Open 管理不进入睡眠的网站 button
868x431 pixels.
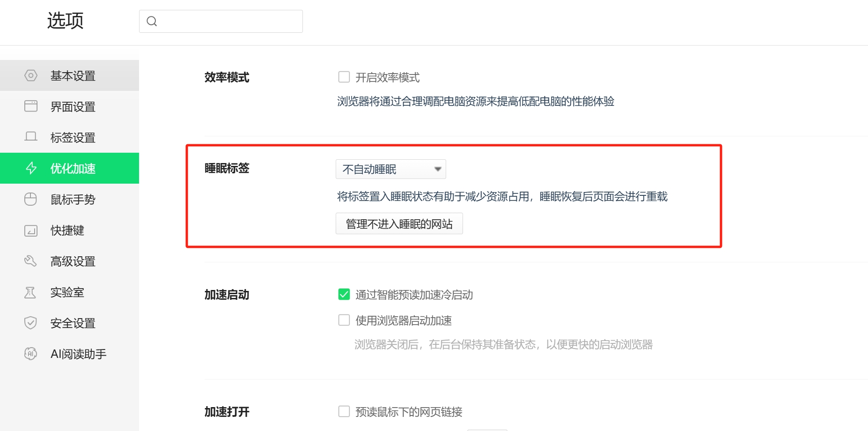[399, 223]
